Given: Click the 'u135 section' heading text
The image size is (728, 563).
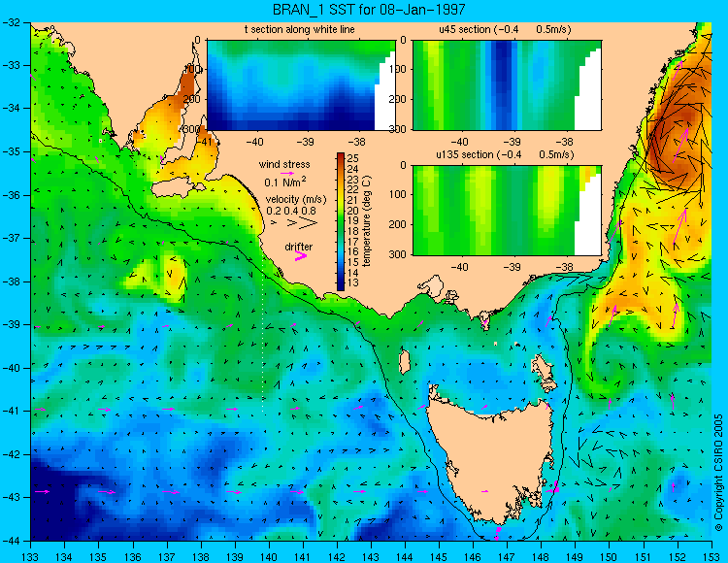Looking at the screenshot, I should pos(465,154).
